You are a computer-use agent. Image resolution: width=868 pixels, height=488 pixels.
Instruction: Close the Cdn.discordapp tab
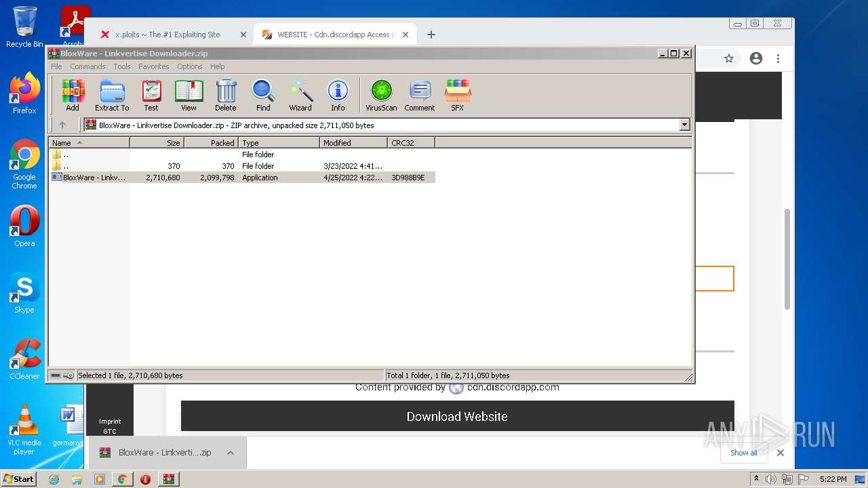pos(406,35)
